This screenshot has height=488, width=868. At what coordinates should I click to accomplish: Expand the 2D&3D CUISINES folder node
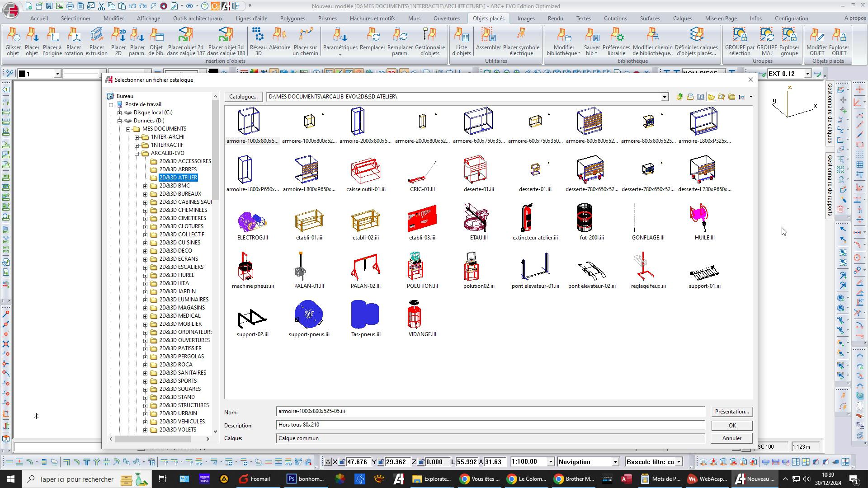click(146, 243)
